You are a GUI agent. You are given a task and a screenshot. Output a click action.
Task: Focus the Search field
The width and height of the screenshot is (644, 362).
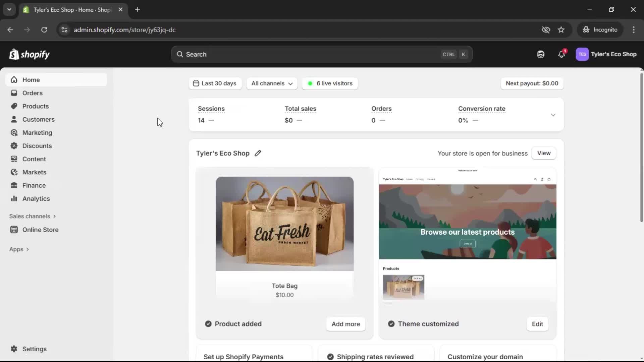pyautogui.click(x=322, y=54)
